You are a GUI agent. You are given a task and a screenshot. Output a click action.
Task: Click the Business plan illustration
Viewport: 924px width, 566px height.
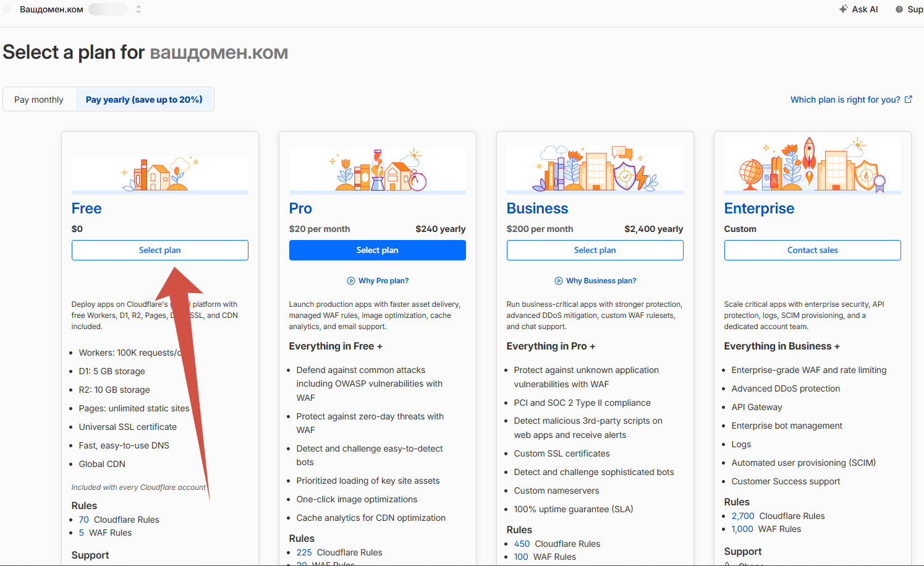pos(595,168)
